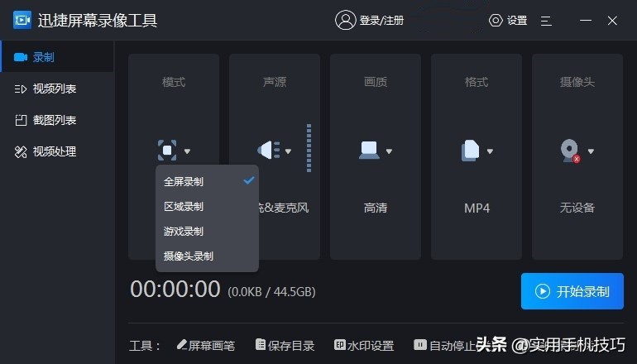Open the hamburger menu icon
This screenshot has width=637, height=364.
point(546,21)
